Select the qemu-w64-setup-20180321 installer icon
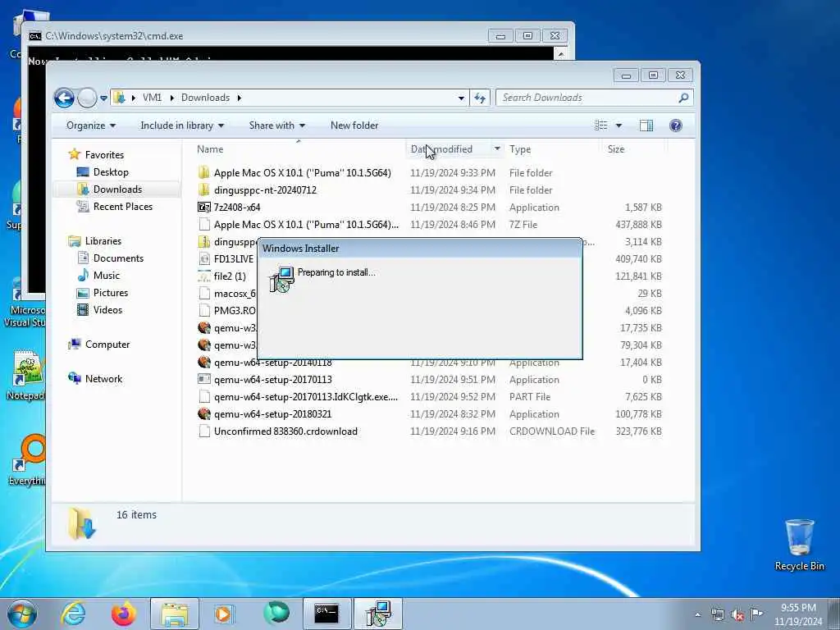Viewport: 840px width, 630px height. tap(203, 414)
